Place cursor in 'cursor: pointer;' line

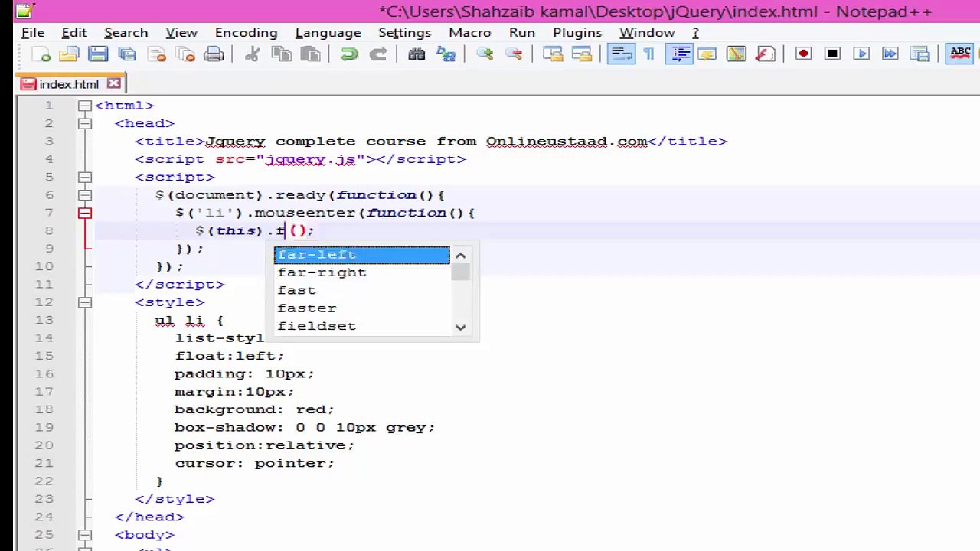[x=254, y=463]
